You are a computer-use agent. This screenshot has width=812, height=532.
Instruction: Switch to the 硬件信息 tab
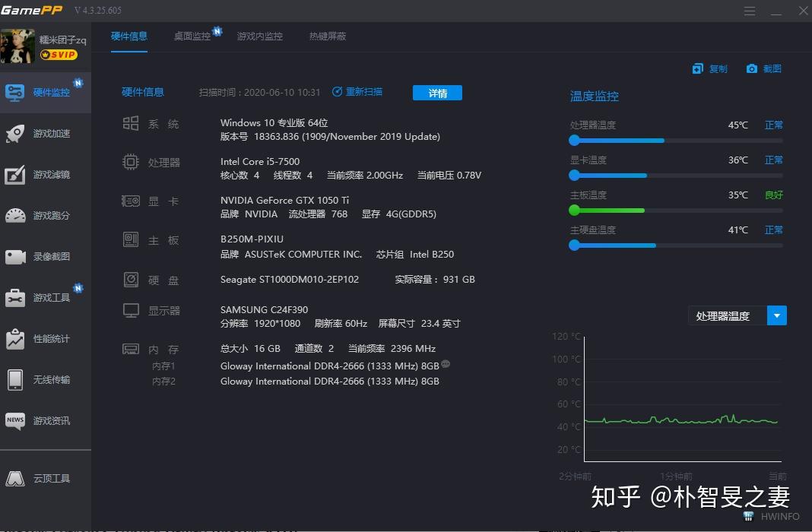click(129, 36)
